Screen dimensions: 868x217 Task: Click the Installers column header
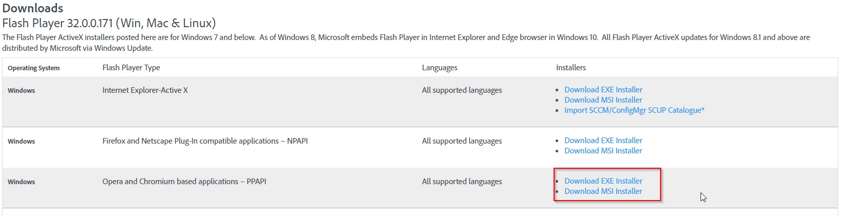(x=571, y=68)
